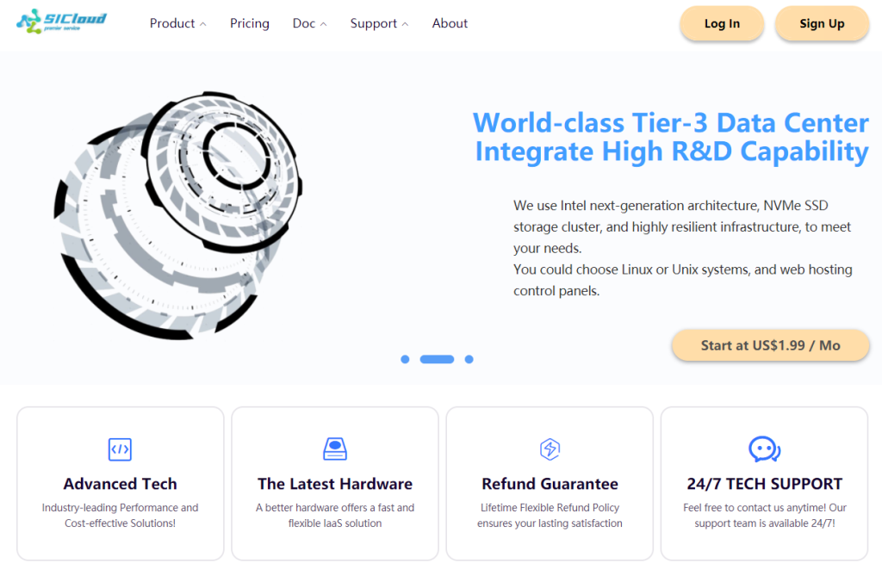Go to the first carousel slide dot

[x=405, y=359]
